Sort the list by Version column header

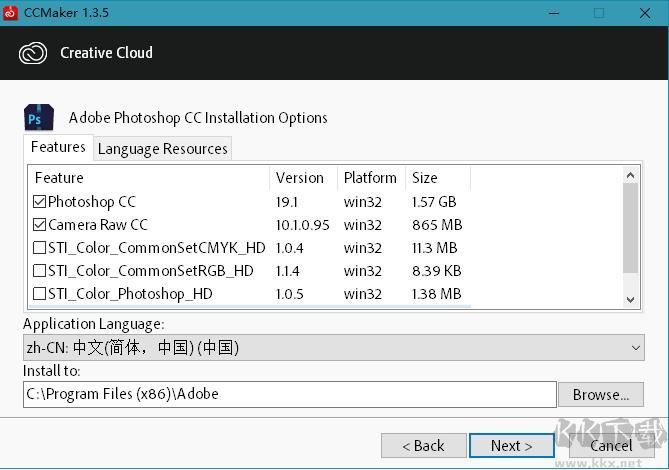(x=300, y=178)
